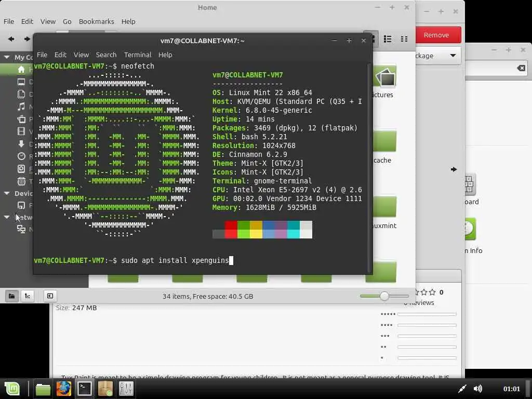Open the Pictures place in the sidebar

pyautogui.click(x=21, y=119)
